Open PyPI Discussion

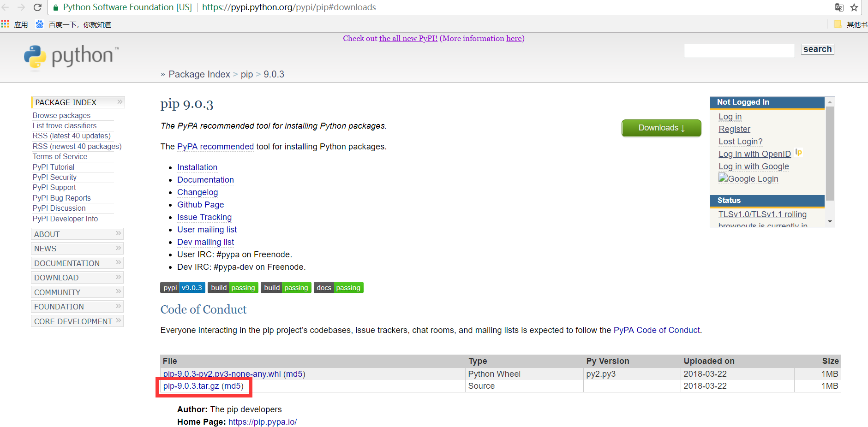tap(59, 208)
